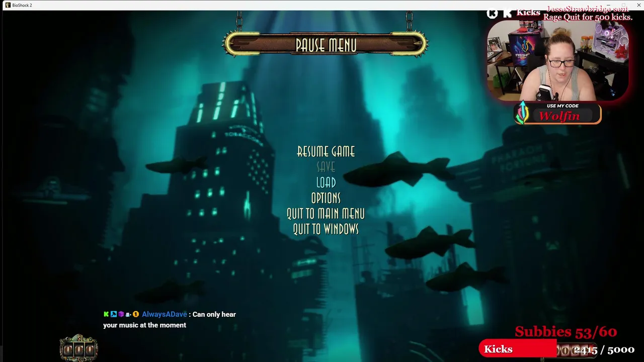Click the Subbies 53/60 goal text

(x=566, y=332)
